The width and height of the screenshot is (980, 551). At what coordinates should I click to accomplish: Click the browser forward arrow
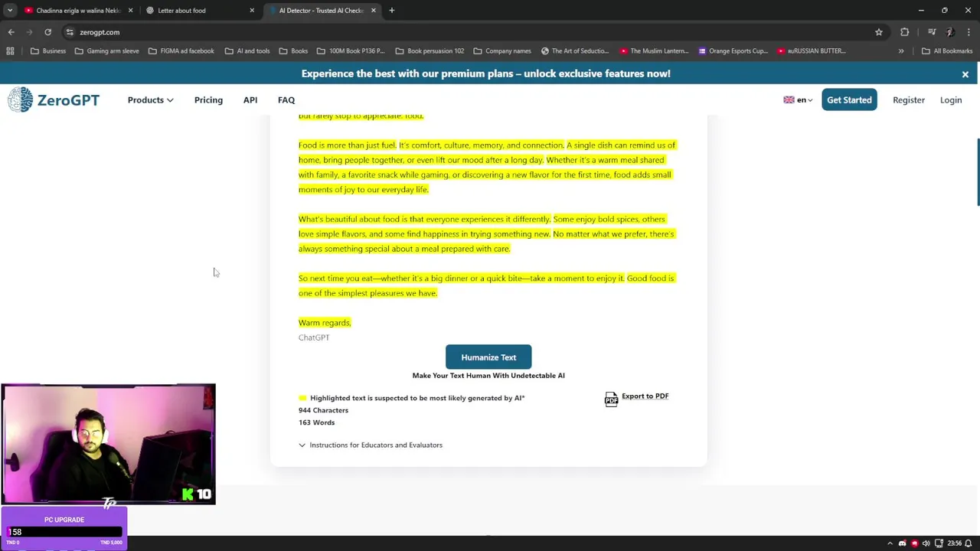29,32
